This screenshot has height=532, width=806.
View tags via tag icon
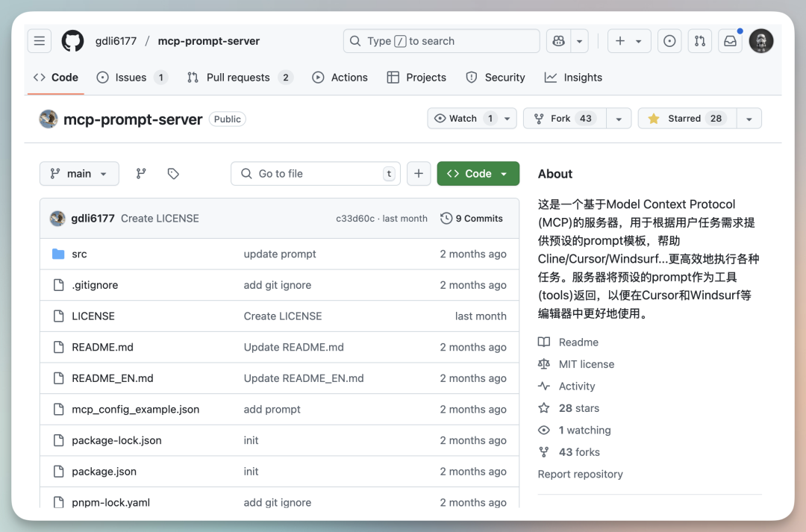[173, 174]
